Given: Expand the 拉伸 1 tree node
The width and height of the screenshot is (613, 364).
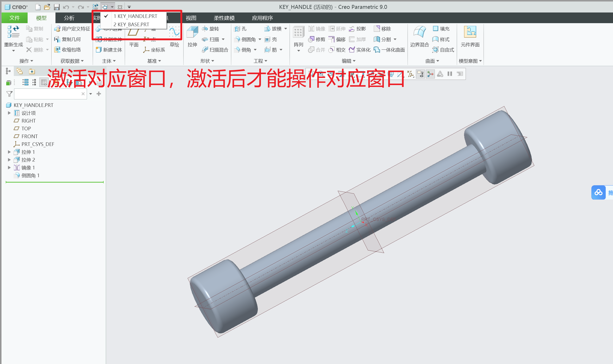Looking at the screenshot, I should [x=9, y=152].
